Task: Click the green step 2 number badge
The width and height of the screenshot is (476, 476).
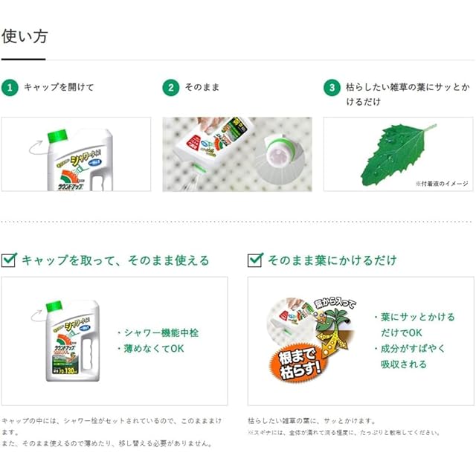Action: click(171, 88)
